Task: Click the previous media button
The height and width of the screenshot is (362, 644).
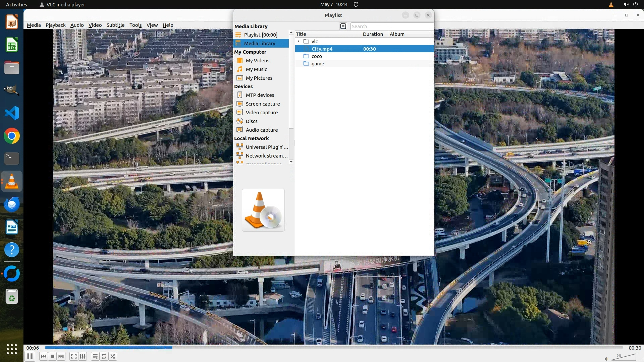Action: pyautogui.click(x=43, y=356)
